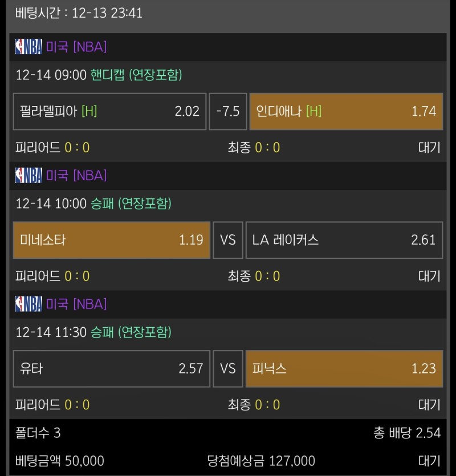This screenshot has height=476, width=456.
Task: Click 승패 (연장포함) label for the 11:30 game
Action: pos(131,332)
